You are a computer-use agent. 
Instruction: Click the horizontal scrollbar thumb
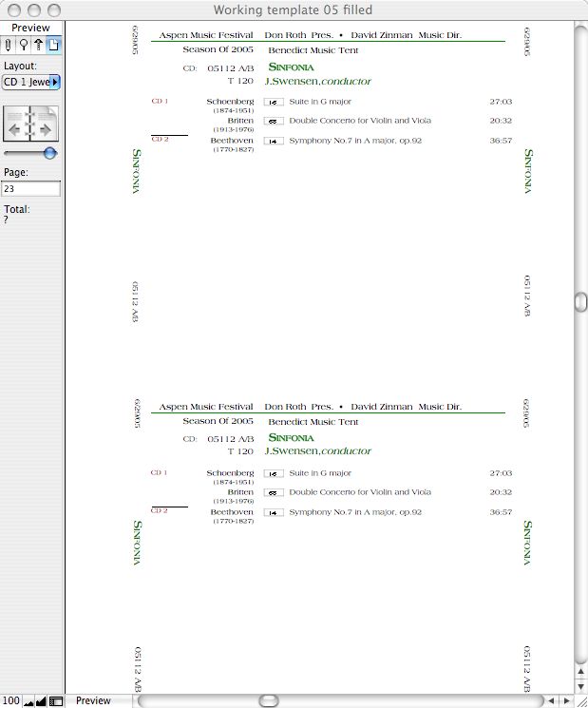[x=269, y=700]
